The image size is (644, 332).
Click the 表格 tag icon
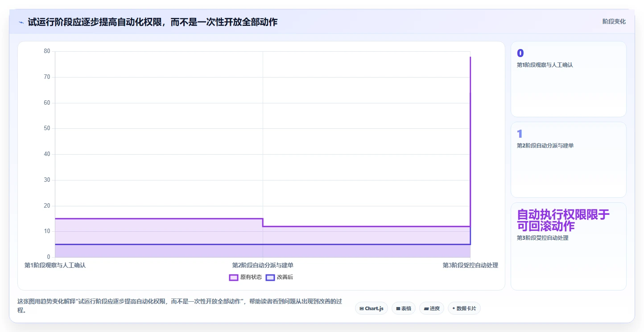coord(398,308)
